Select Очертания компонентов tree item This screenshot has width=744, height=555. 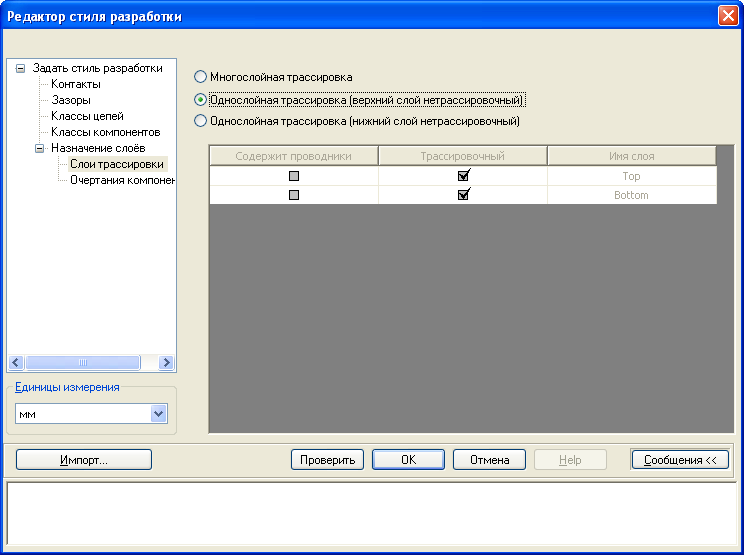[122, 180]
